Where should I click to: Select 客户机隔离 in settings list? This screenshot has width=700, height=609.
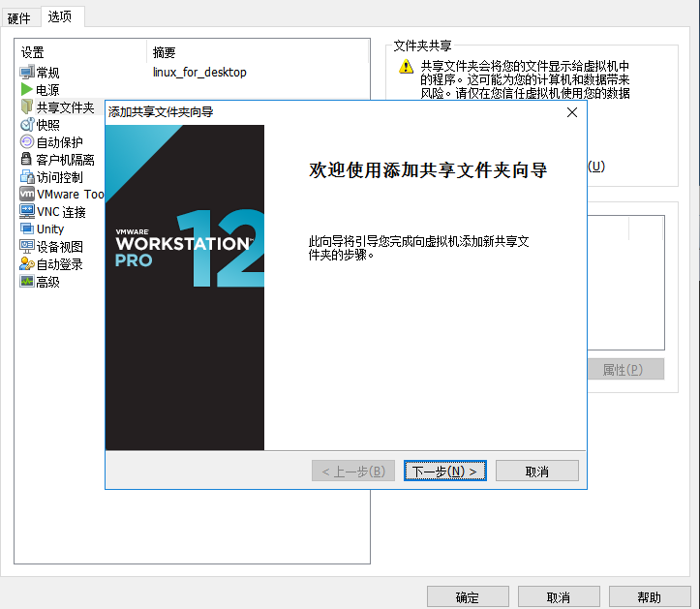point(65,160)
